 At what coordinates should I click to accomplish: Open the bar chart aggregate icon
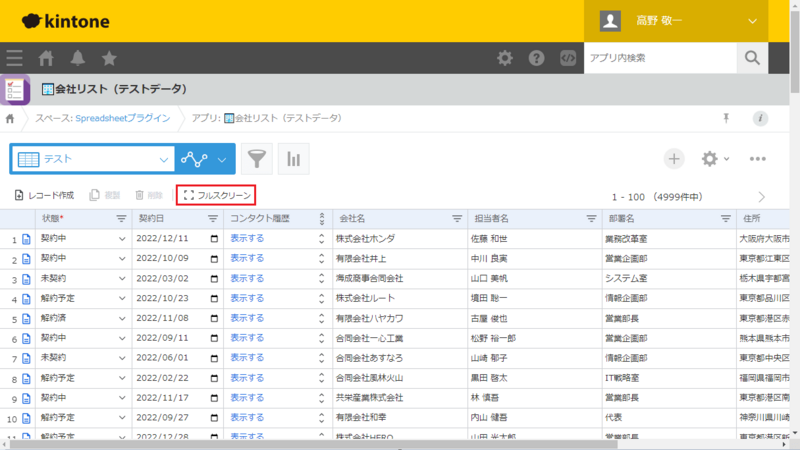point(294,159)
